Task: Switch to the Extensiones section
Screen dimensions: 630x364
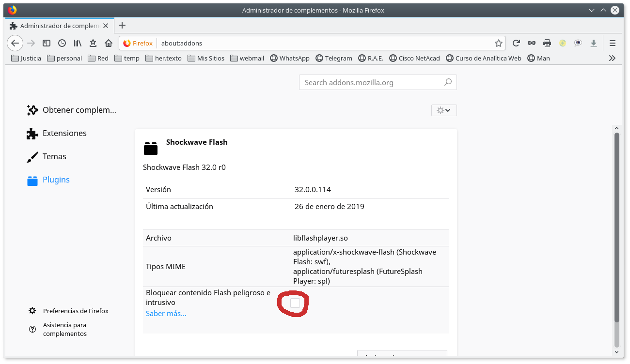Action: [x=64, y=133]
